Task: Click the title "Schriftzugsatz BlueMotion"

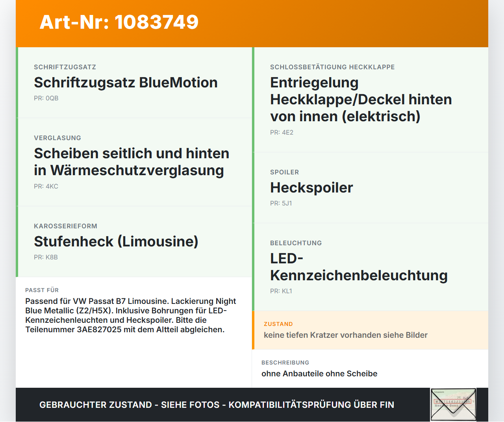Action: [x=126, y=83]
